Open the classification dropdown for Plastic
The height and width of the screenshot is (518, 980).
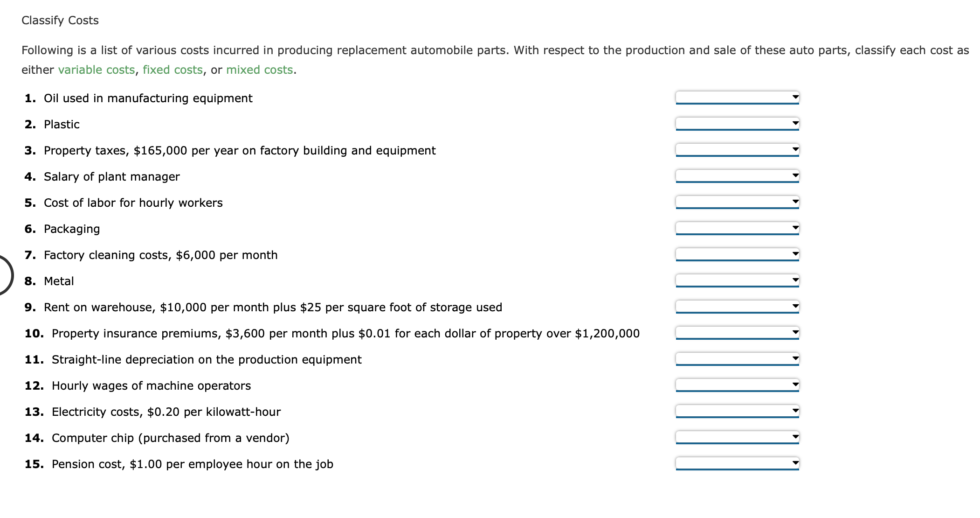pos(737,124)
